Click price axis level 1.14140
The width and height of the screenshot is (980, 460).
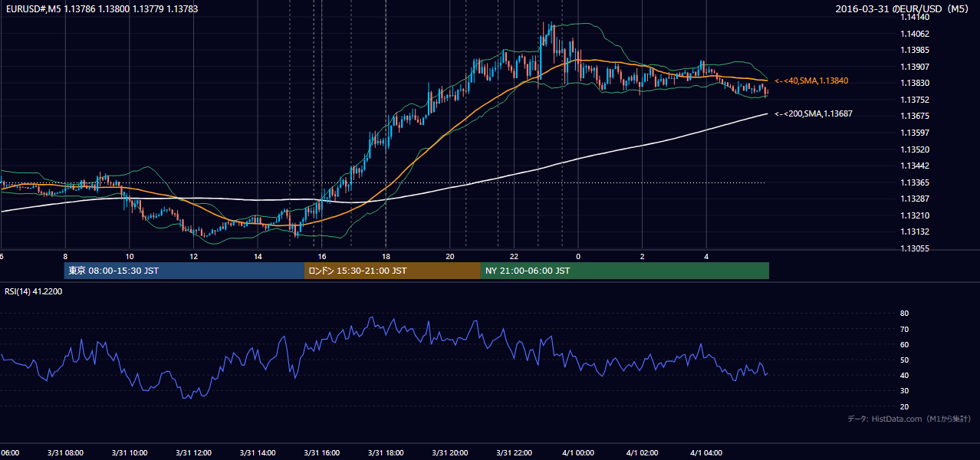(914, 17)
